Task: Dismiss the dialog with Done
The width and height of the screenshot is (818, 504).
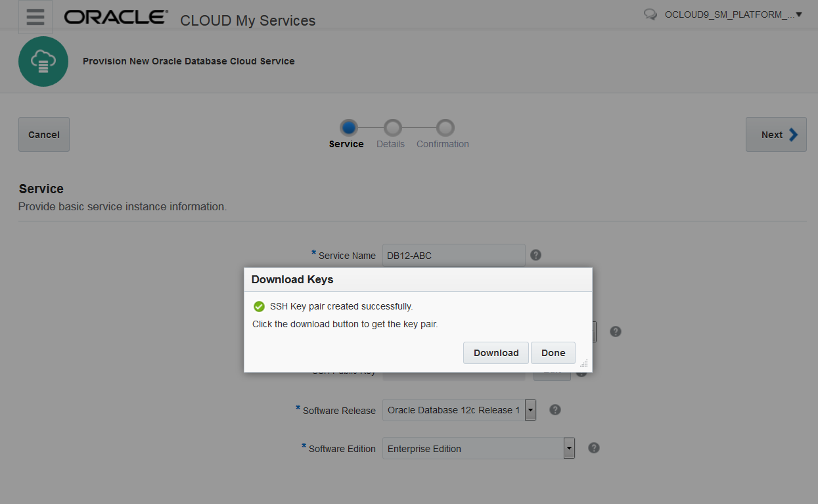Action: (x=553, y=352)
